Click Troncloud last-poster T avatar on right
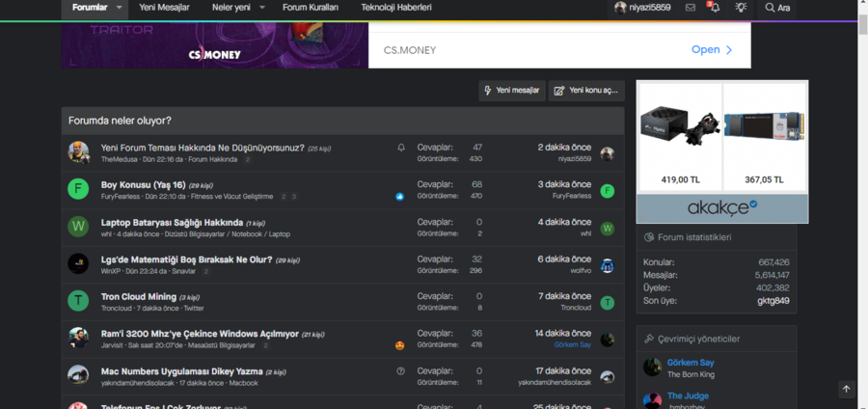This screenshot has height=409, width=868. click(x=608, y=303)
